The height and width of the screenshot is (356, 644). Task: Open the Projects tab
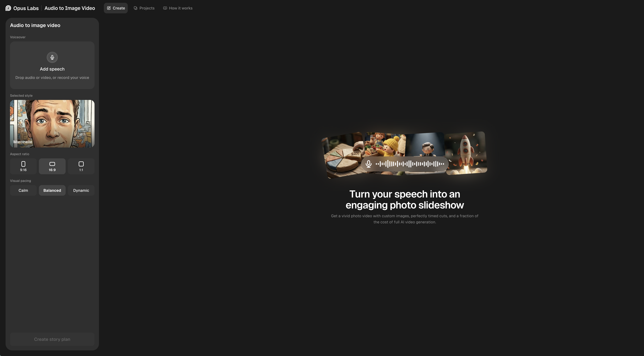[x=144, y=8]
